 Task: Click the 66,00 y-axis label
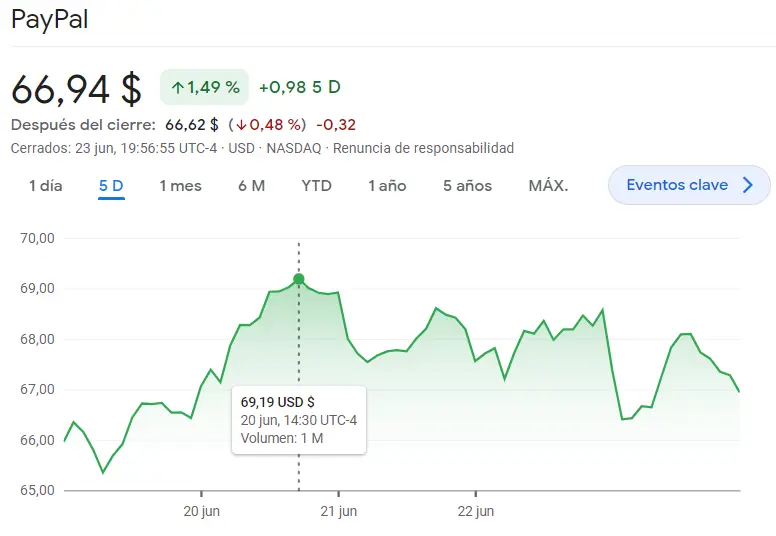point(37,440)
